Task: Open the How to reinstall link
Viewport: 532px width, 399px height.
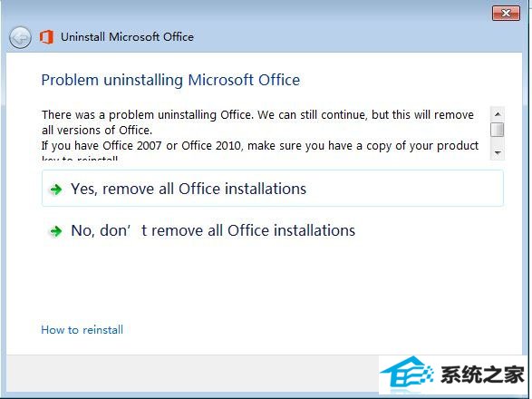Action: (x=82, y=330)
